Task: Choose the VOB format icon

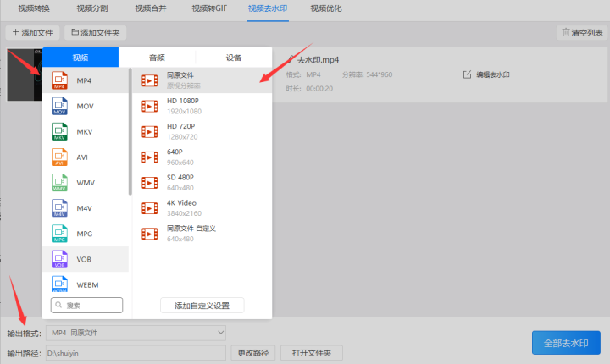Action: (x=59, y=259)
